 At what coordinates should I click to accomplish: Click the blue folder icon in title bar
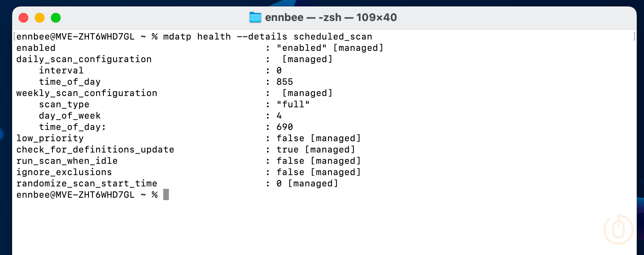click(255, 17)
